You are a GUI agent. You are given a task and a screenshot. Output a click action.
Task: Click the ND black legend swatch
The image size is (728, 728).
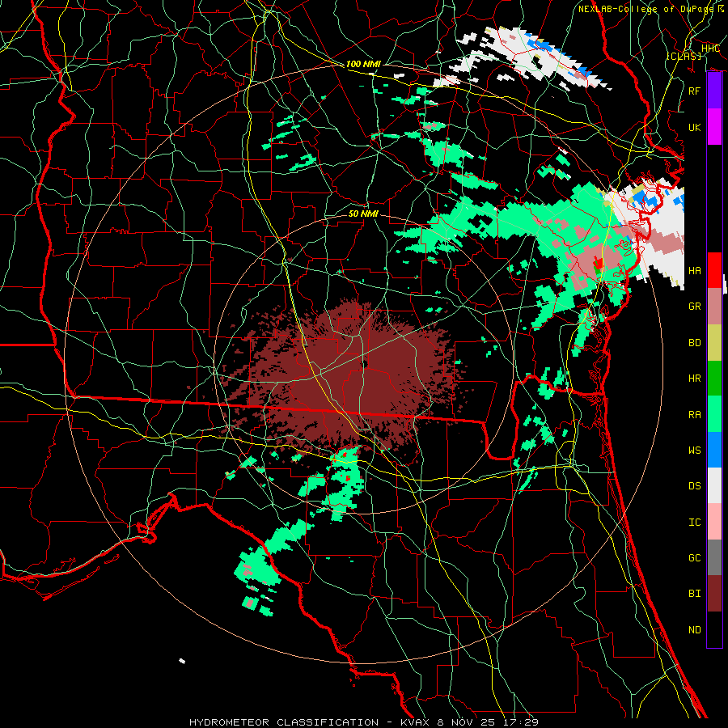714,629
